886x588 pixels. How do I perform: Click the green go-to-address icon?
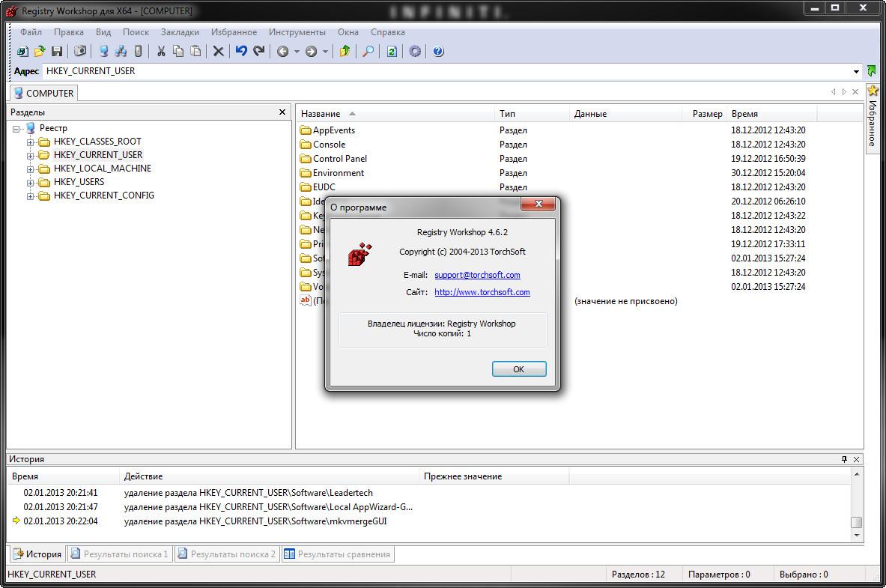(871, 71)
